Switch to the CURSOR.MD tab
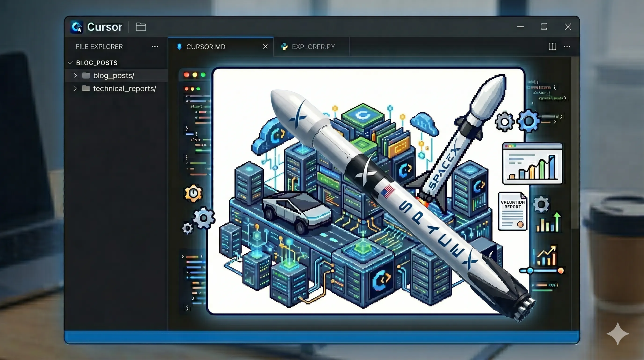This screenshot has height=360, width=644. pyautogui.click(x=206, y=47)
